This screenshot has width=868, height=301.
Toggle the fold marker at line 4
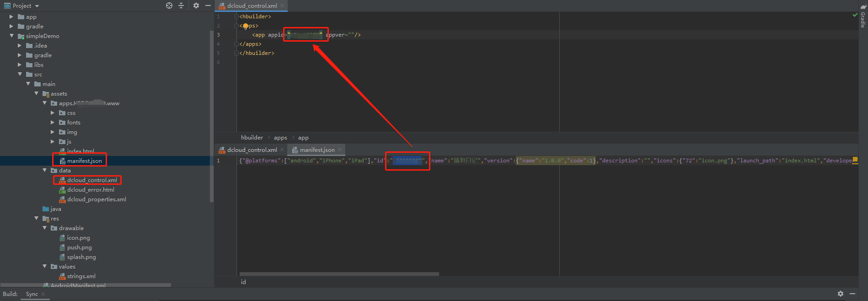point(236,44)
